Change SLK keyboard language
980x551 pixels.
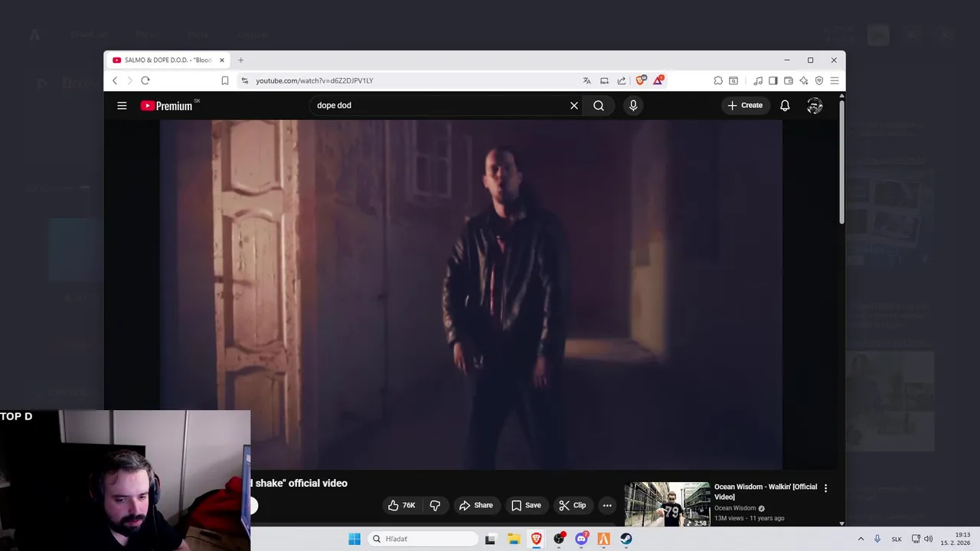[897, 539]
